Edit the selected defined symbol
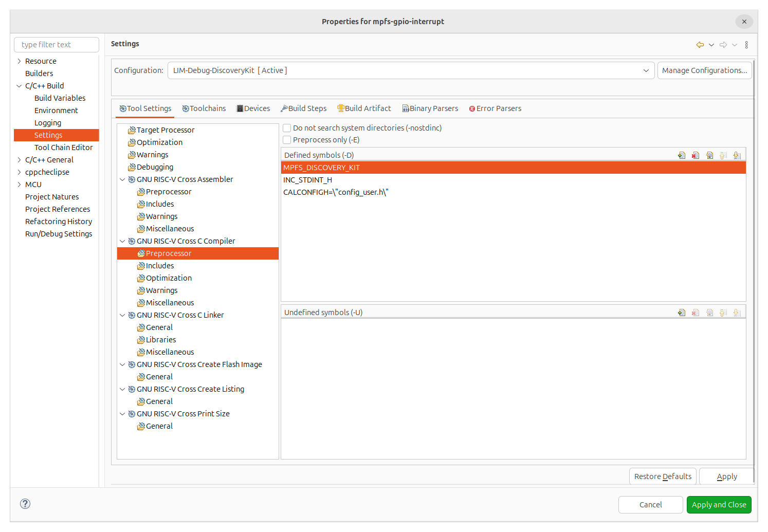Viewport: 768px width, 532px height. click(710, 155)
